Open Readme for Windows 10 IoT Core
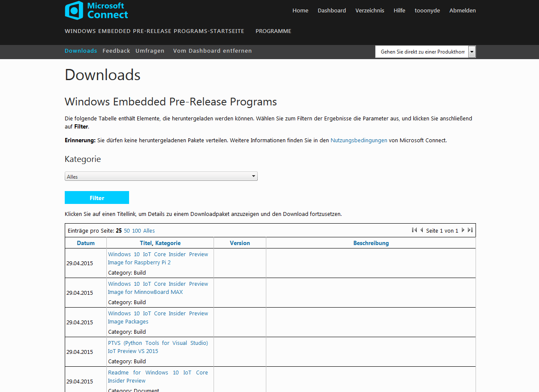Viewport: 539px width, 392px height. [158, 377]
